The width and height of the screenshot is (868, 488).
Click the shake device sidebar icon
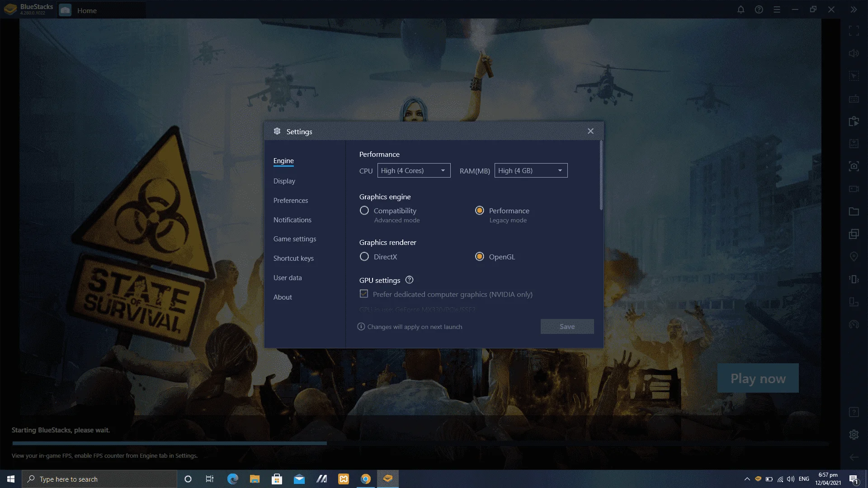click(854, 279)
